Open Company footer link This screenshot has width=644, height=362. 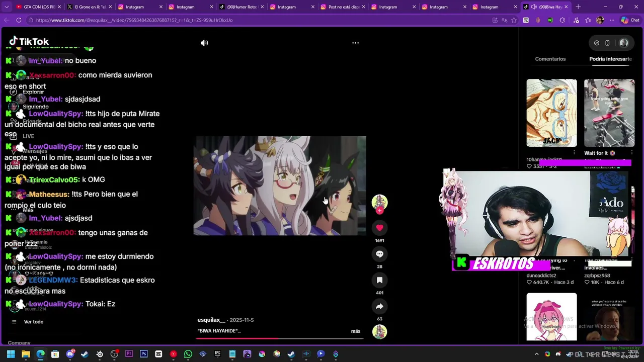(x=19, y=343)
